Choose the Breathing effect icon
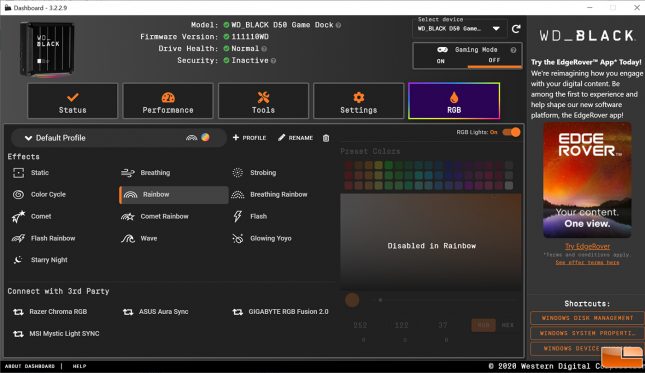 coord(128,173)
